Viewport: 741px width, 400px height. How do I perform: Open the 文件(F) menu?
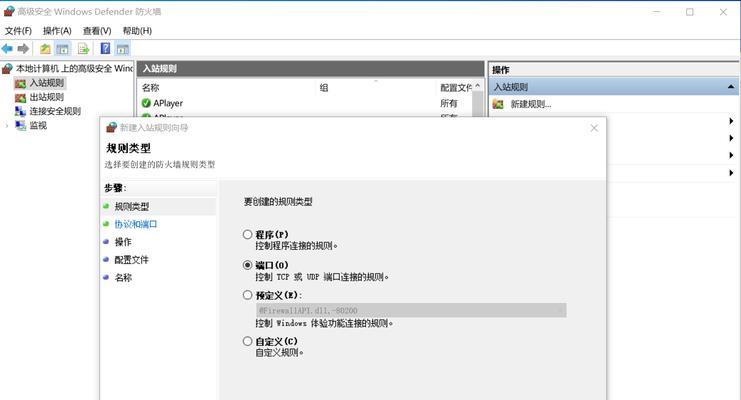pyautogui.click(x=18, y=31)
